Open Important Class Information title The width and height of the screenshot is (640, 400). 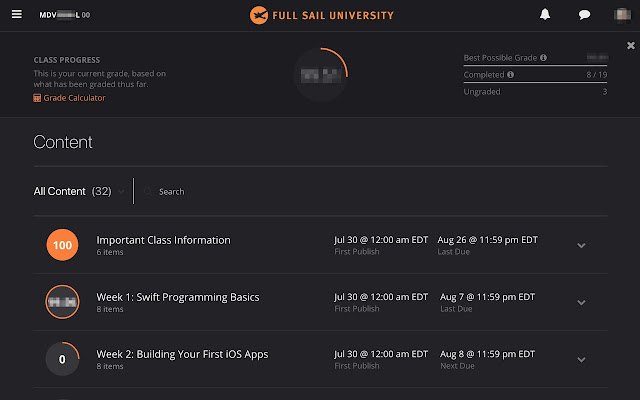coord(163,240)
